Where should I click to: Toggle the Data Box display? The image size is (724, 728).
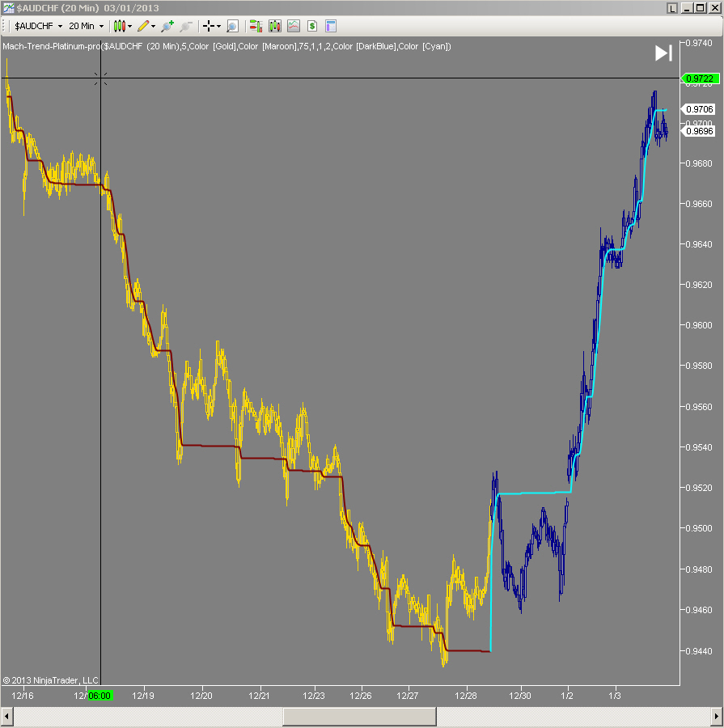pyautogui.click(x=233, y=25)
